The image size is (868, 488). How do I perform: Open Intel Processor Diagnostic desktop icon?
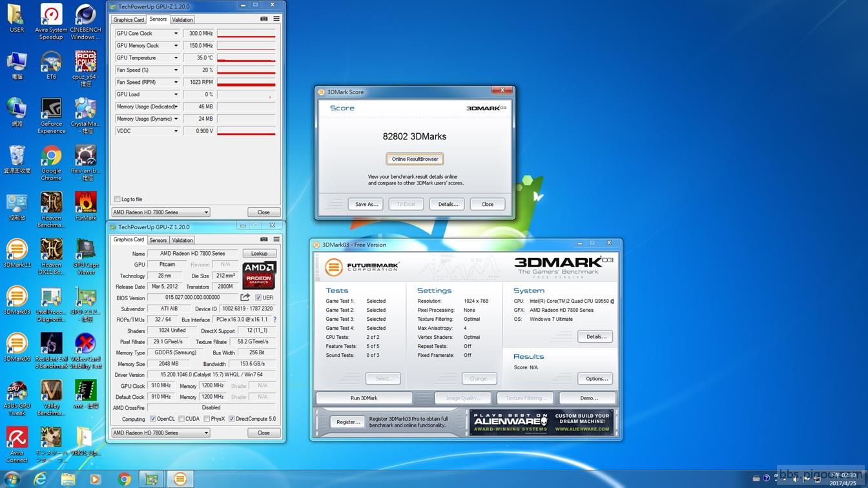[x=51, y=304]
